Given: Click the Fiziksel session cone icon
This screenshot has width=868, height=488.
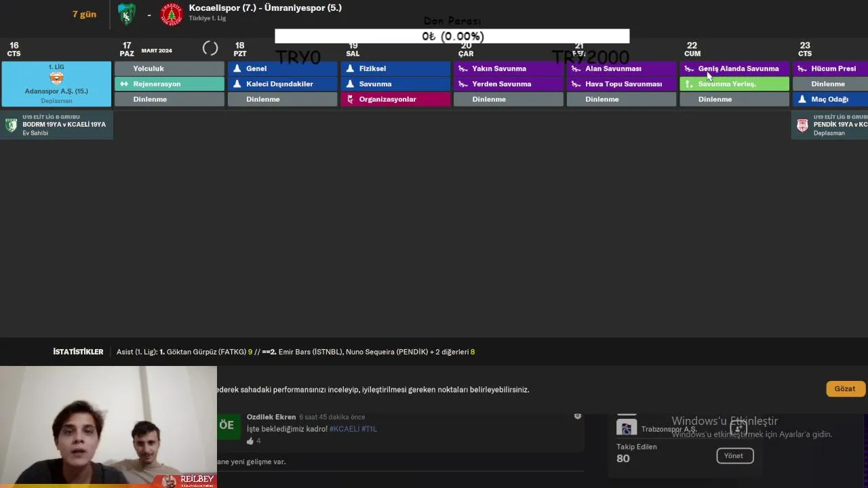Looking at the screenshot, I should [350, 68].
